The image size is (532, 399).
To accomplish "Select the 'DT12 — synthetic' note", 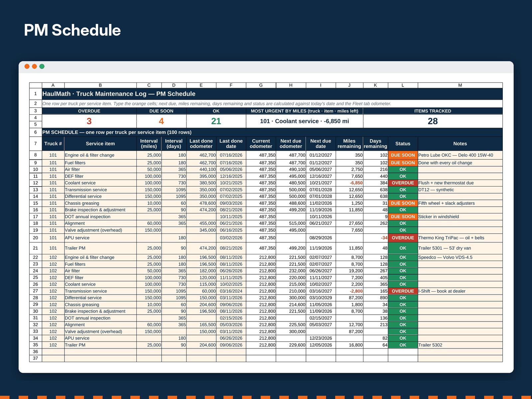I will tap(460, 190).
